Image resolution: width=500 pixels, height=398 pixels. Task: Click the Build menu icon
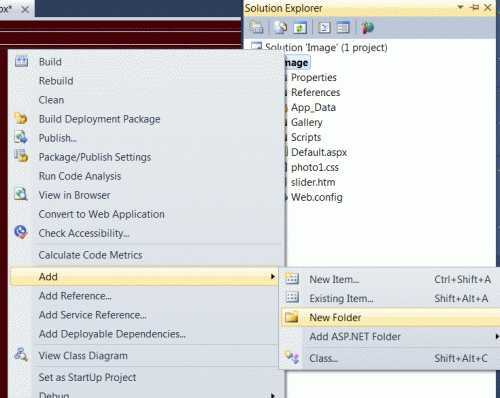point(21,61)
